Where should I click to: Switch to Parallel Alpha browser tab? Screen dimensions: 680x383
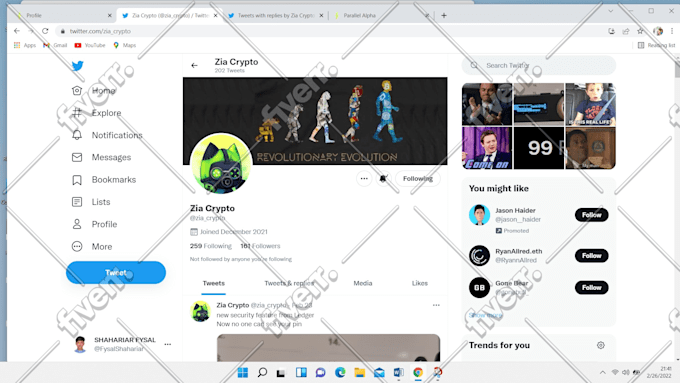pos(381,15)
